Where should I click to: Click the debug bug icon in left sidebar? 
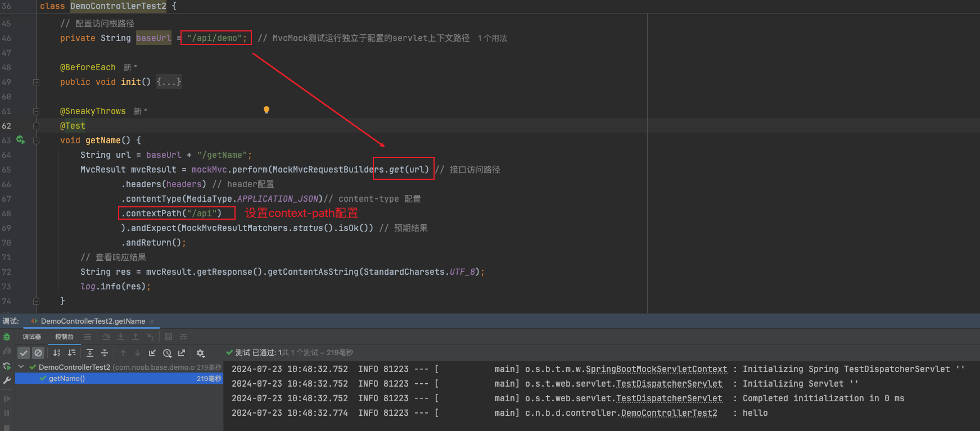pyautogui.click(x=7, y=337)
